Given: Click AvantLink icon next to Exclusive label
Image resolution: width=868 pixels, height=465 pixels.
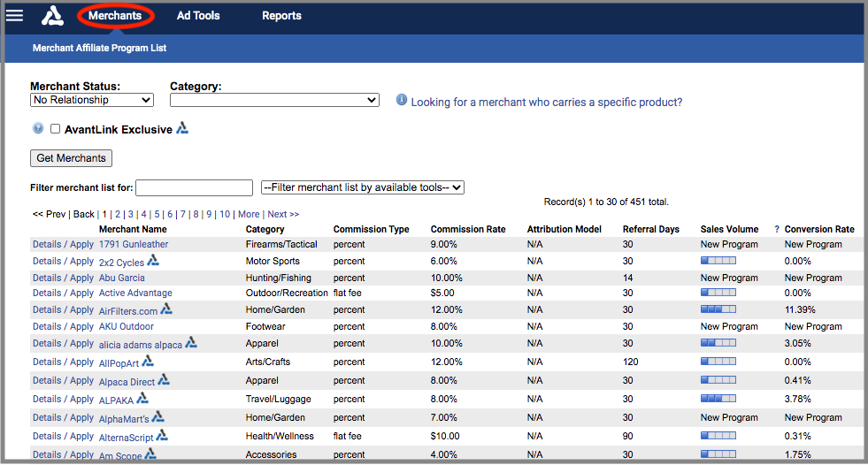Looking at the screenshot, I should [x=182, y=128].
